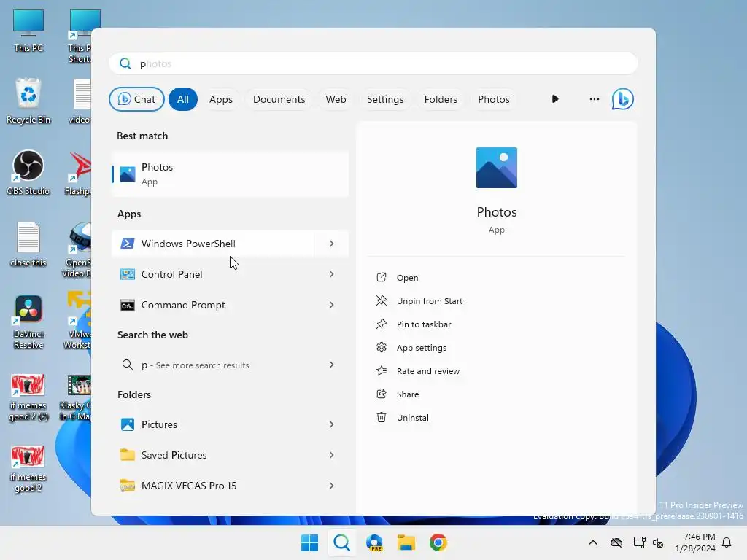
Task: Click Open in Photos preview pane
Action: click(x=407, y=278)
